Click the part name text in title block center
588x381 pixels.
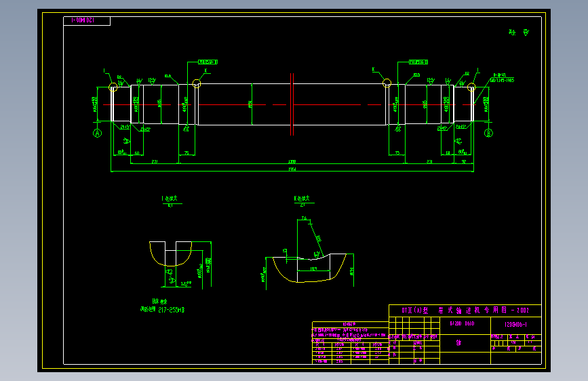click(x=458, y=342)
